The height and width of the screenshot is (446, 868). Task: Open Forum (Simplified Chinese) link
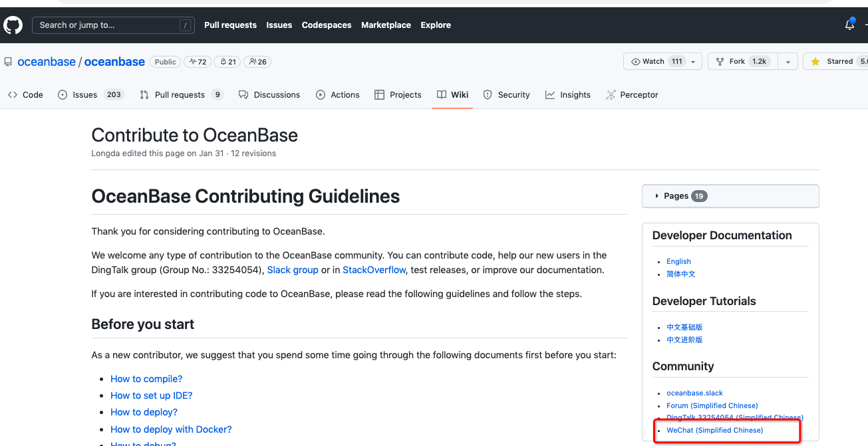click(712, 405)
